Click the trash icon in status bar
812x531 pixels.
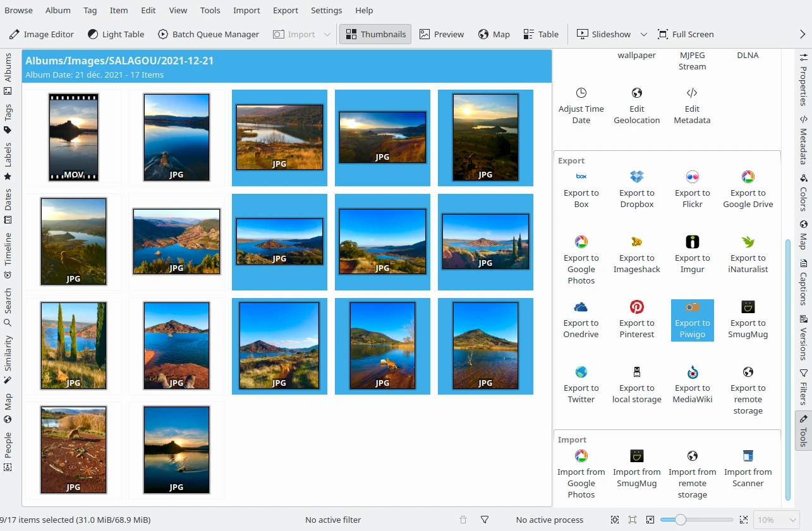pos(463,520)
